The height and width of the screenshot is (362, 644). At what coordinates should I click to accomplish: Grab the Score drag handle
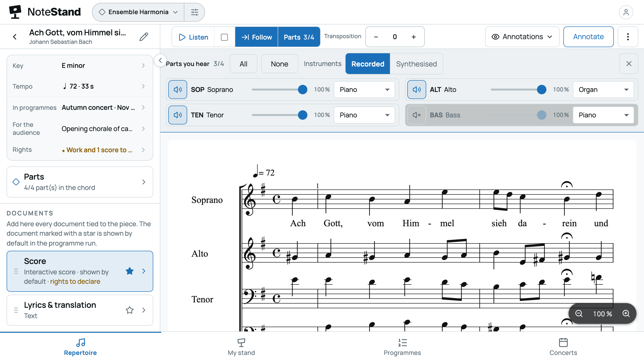16,271
